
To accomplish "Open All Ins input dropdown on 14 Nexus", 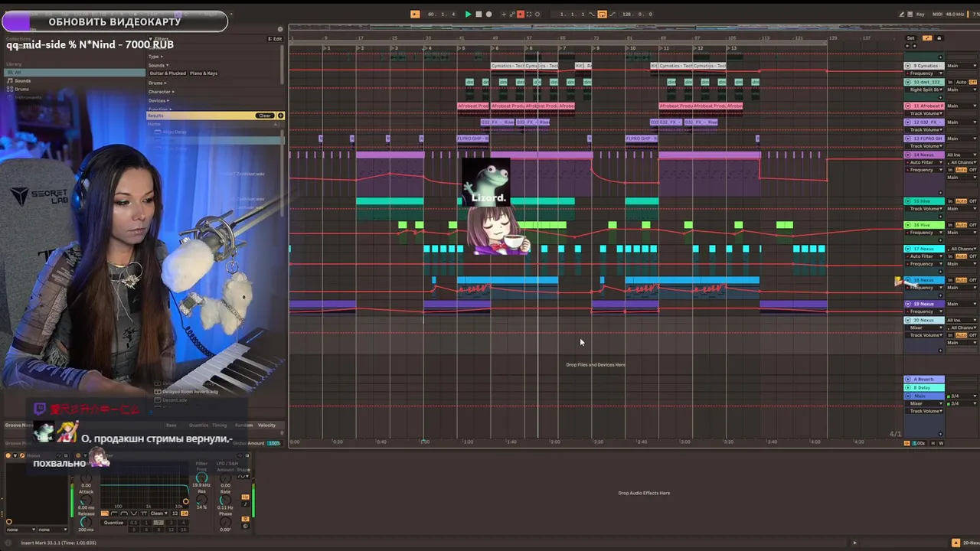I will [x=962, y=155].
